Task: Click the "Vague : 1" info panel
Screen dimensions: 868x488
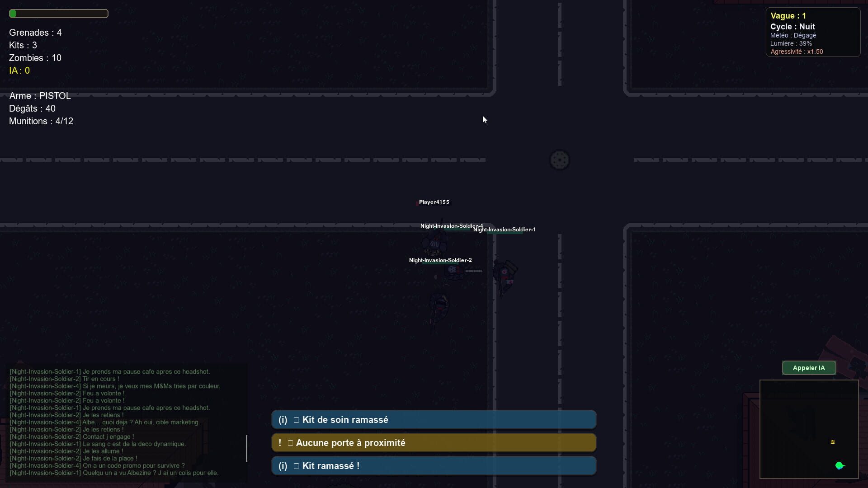Action: (x=812, y=32)
